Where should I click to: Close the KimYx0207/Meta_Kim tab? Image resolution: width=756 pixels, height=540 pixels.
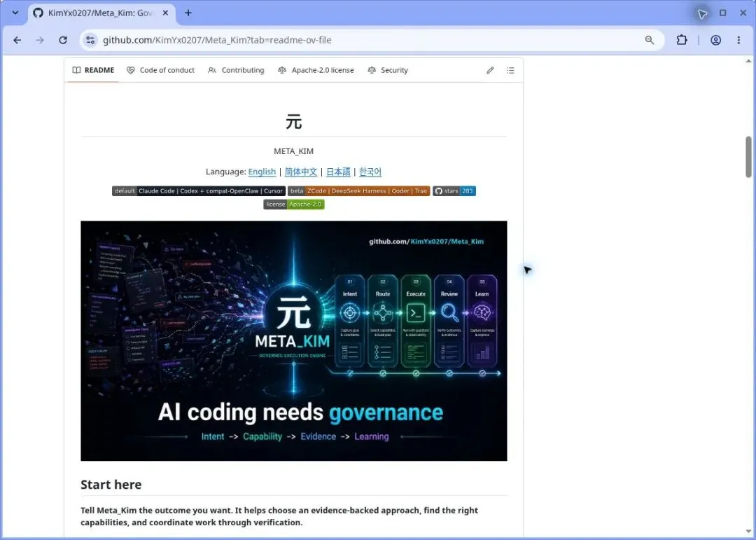165,13
